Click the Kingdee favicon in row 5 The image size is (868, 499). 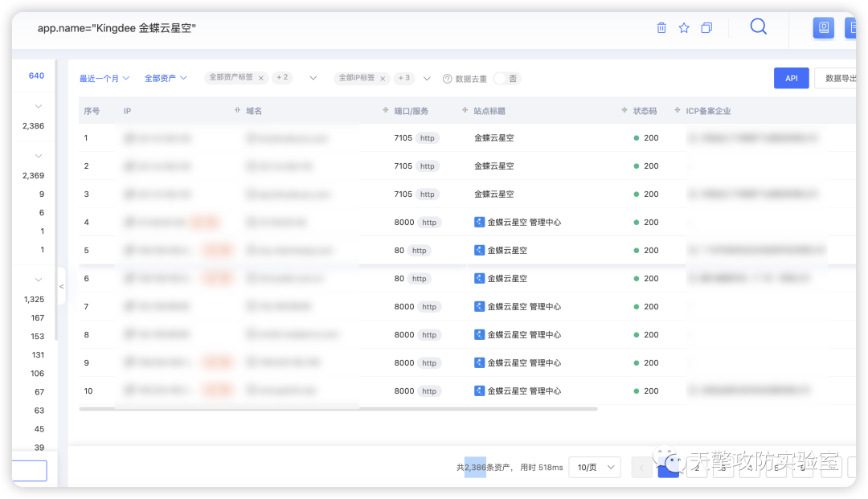pos(479,250)
